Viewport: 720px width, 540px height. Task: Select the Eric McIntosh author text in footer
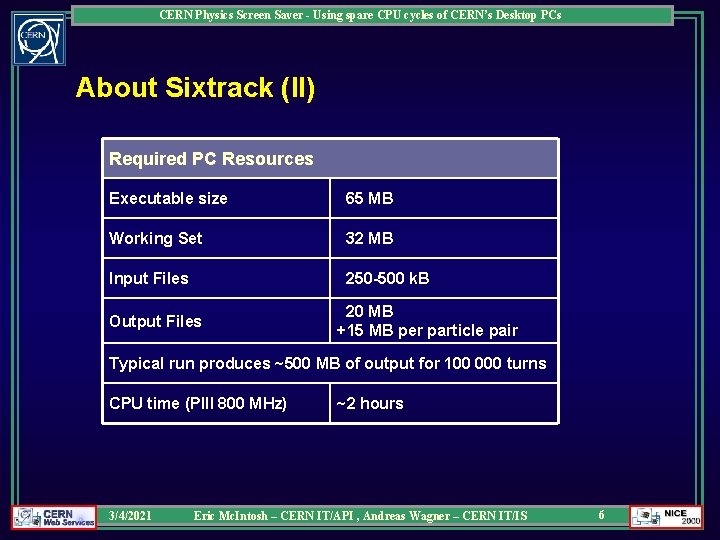click(x=230, y=516)
